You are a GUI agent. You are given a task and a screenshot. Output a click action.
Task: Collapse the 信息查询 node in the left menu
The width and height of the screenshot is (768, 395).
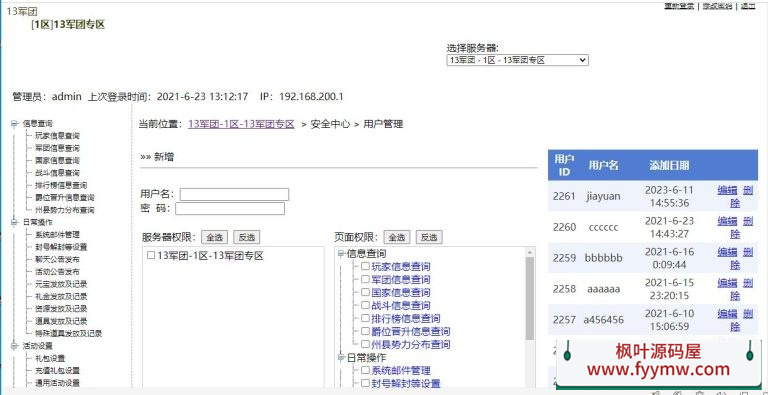14,123
